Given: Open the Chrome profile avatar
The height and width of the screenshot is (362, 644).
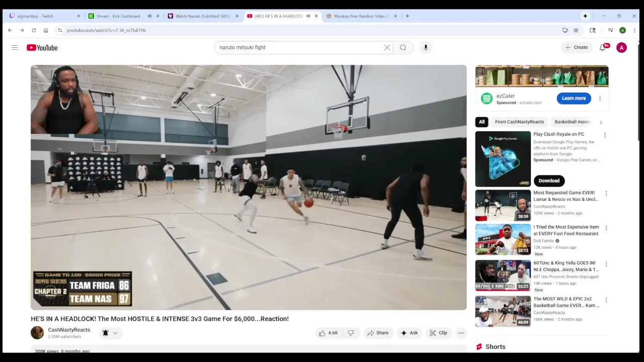Looking at the screenshot, I should 622,30.
